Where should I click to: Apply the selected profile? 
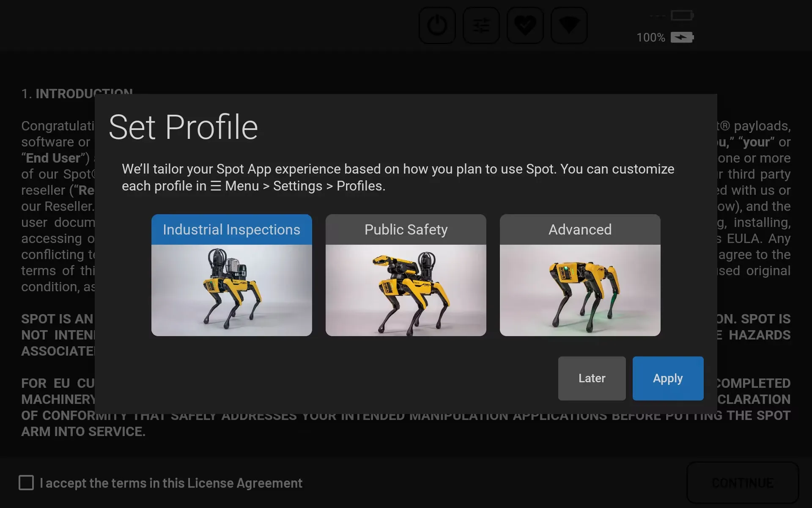668,378
